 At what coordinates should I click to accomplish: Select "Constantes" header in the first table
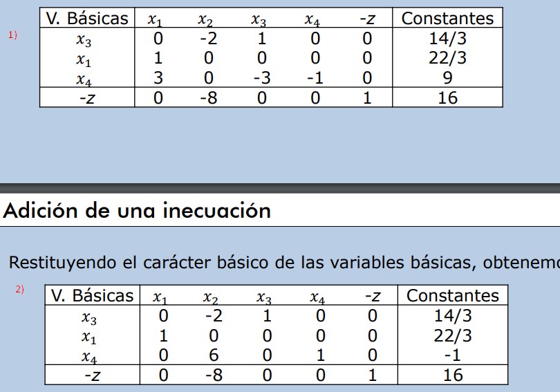pos(447,19)
